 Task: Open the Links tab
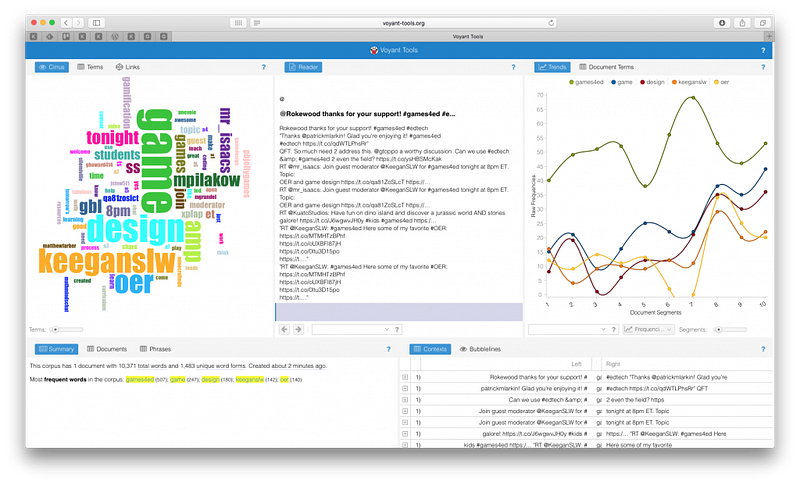(x=127, y=67)
